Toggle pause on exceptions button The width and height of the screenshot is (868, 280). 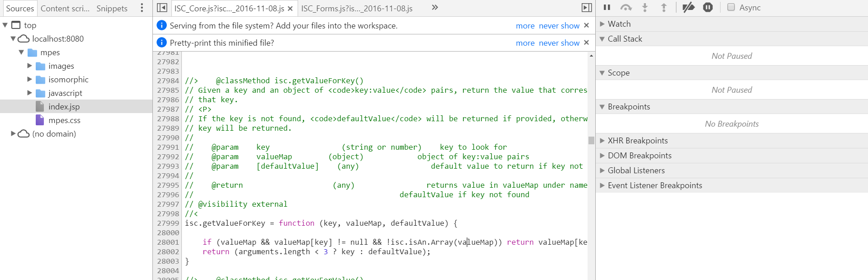[x=708, y=8]
